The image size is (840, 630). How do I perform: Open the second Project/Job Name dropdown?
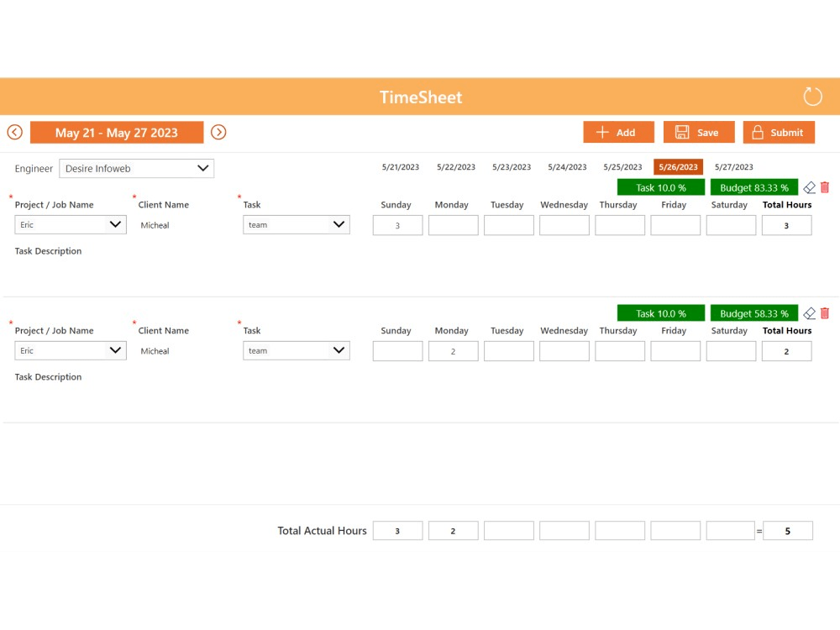point(70,350)
